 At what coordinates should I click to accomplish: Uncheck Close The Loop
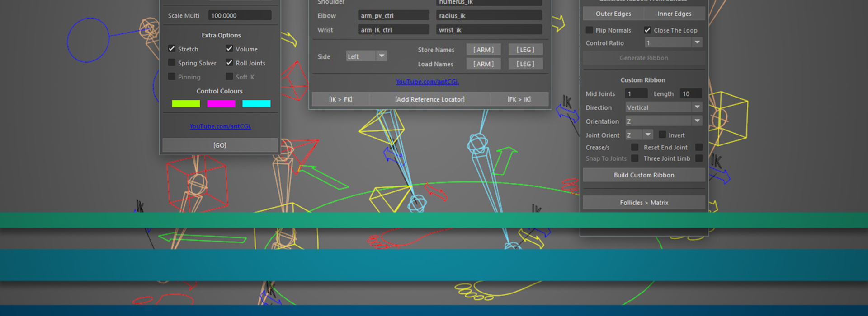click(x=647, y=30)
